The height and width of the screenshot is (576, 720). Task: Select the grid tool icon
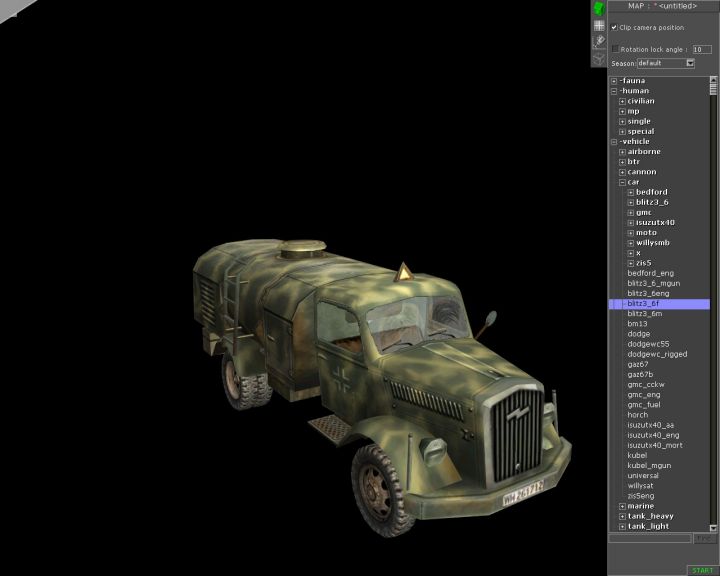coord(599,25)
